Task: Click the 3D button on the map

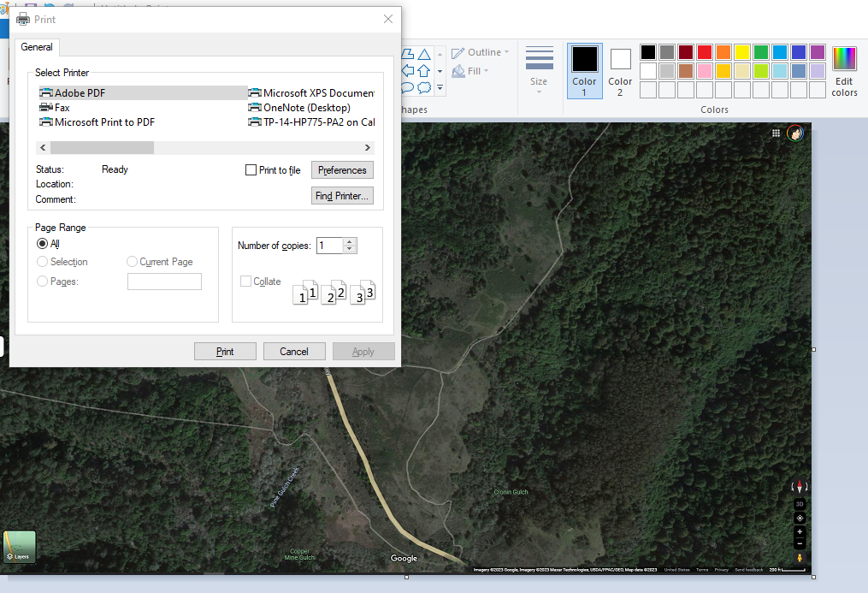Action: click(x=800, y=504)
